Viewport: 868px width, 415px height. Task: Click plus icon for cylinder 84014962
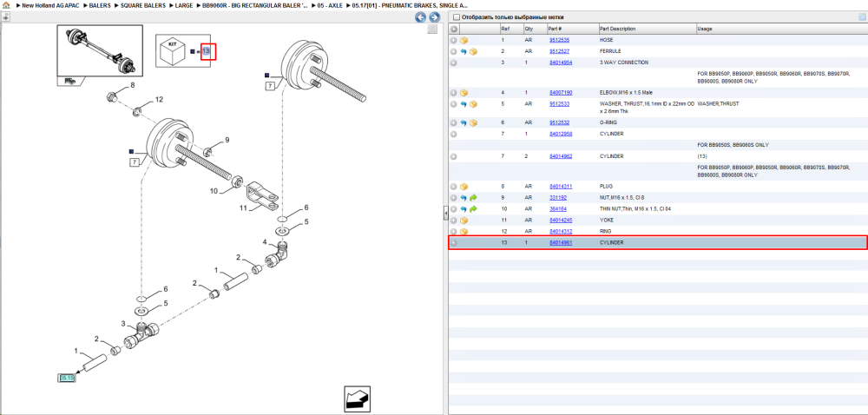pyautogui.click(x=453, y=156)
